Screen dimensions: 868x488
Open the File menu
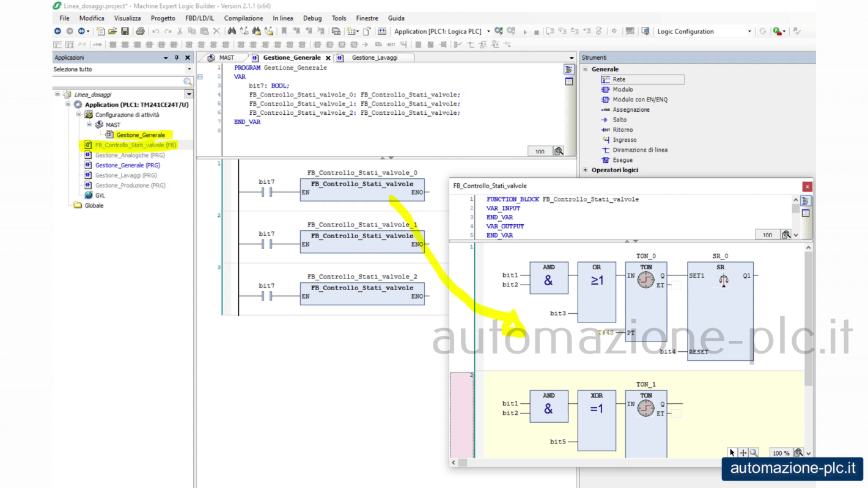[x=65, y=18]
